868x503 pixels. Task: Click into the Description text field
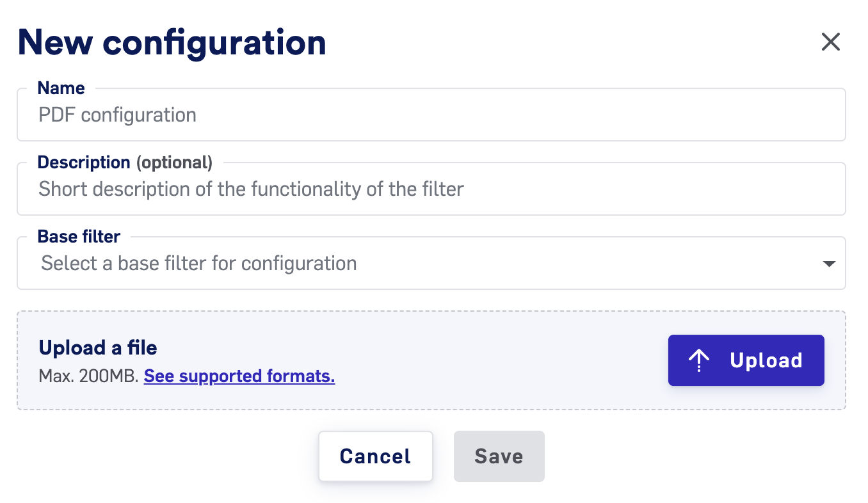[431, 189]
